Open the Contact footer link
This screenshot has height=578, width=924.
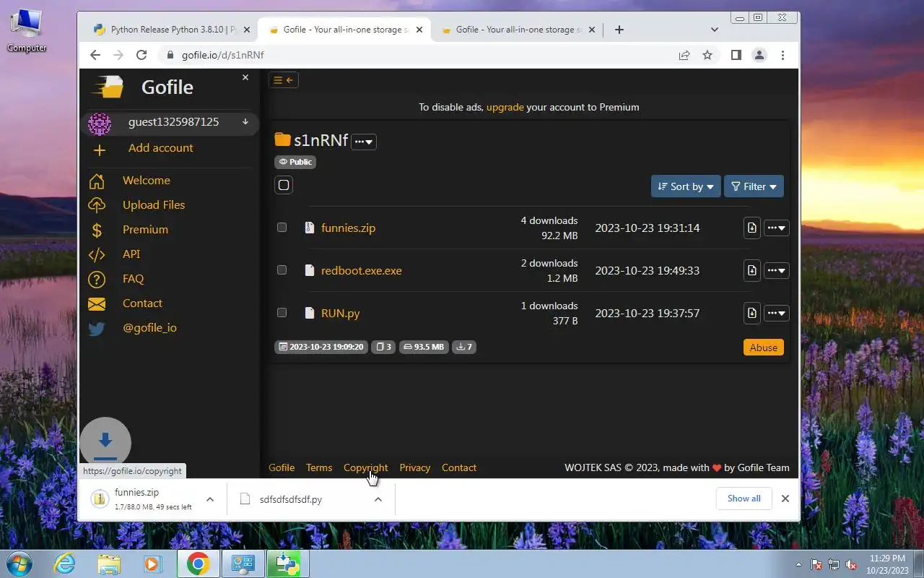click(459, 467)
